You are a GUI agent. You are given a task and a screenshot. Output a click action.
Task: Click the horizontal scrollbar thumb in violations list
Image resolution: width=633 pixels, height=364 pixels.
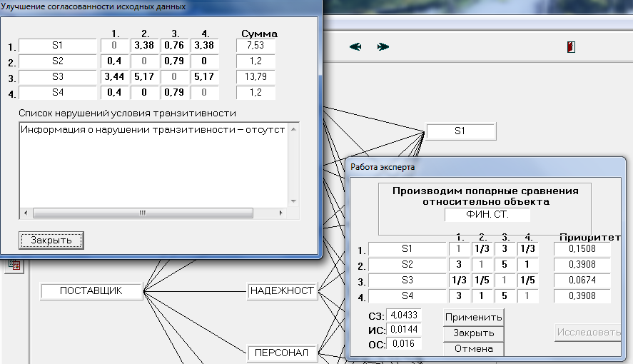(143, 213)
